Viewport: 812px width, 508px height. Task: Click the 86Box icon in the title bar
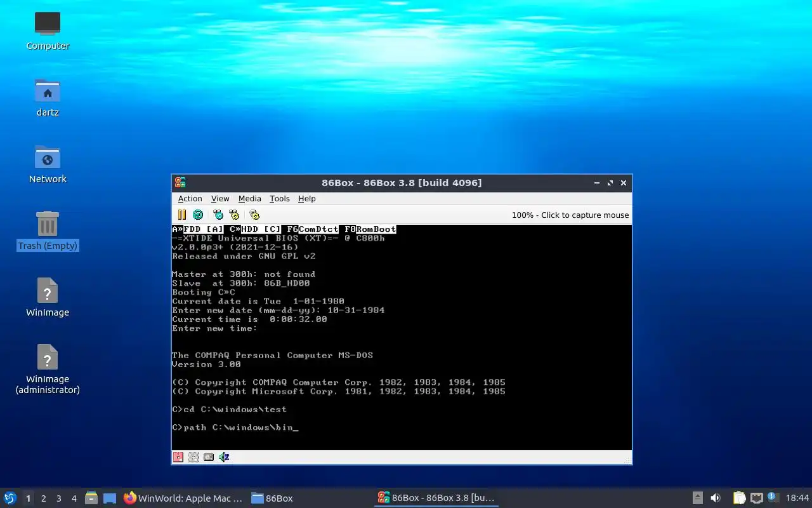pos(180,183)
